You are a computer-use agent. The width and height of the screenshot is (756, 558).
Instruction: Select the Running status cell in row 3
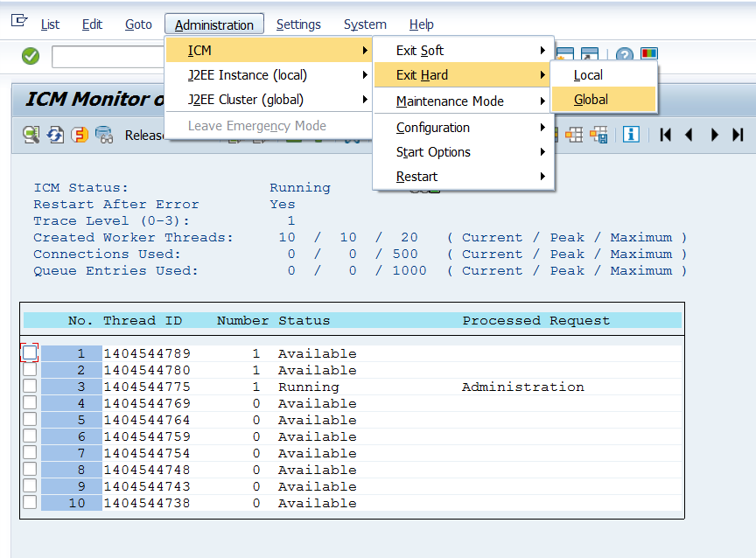point(309,387)
